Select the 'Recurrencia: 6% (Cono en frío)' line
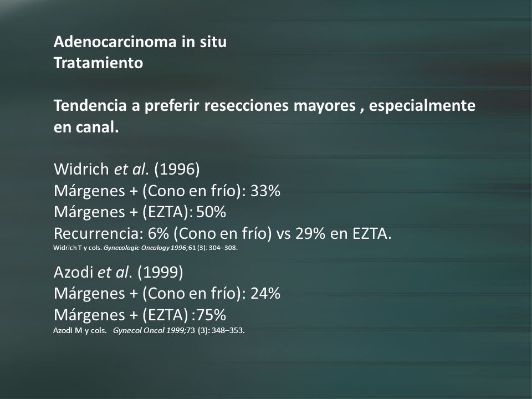The width and height of the screenshot is (532, 399). [x=163, y=233]
